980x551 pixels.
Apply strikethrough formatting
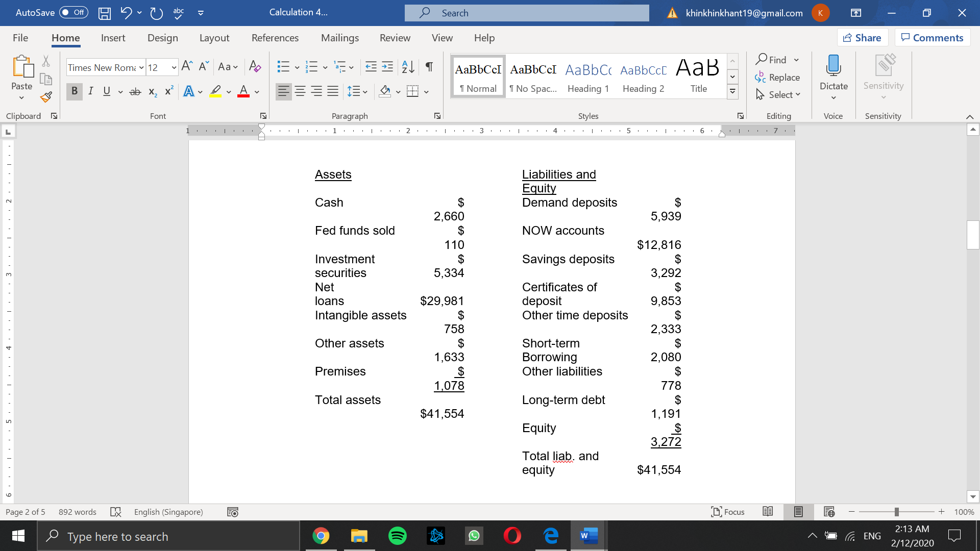click(135, 91)
